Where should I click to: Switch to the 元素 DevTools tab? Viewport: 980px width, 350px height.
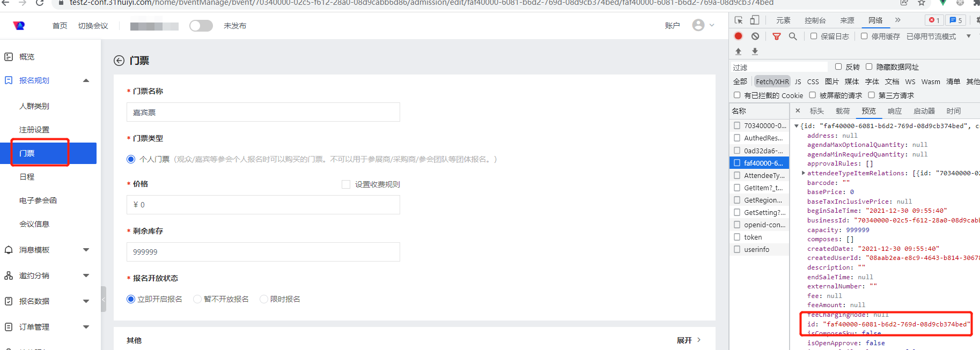783,20
